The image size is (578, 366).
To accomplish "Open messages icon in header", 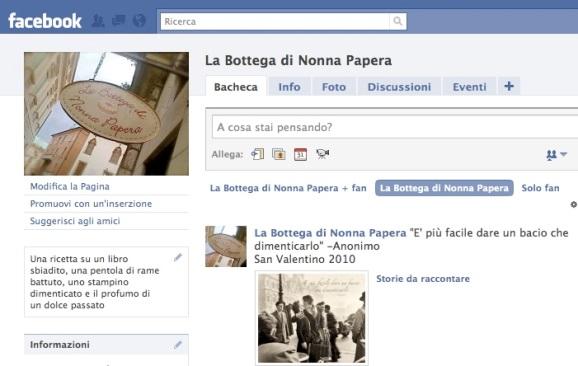I will (x=118, y=21).
